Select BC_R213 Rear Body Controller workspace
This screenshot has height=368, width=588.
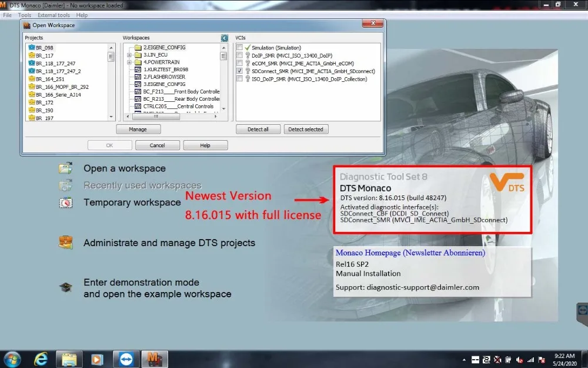[181, 99]
